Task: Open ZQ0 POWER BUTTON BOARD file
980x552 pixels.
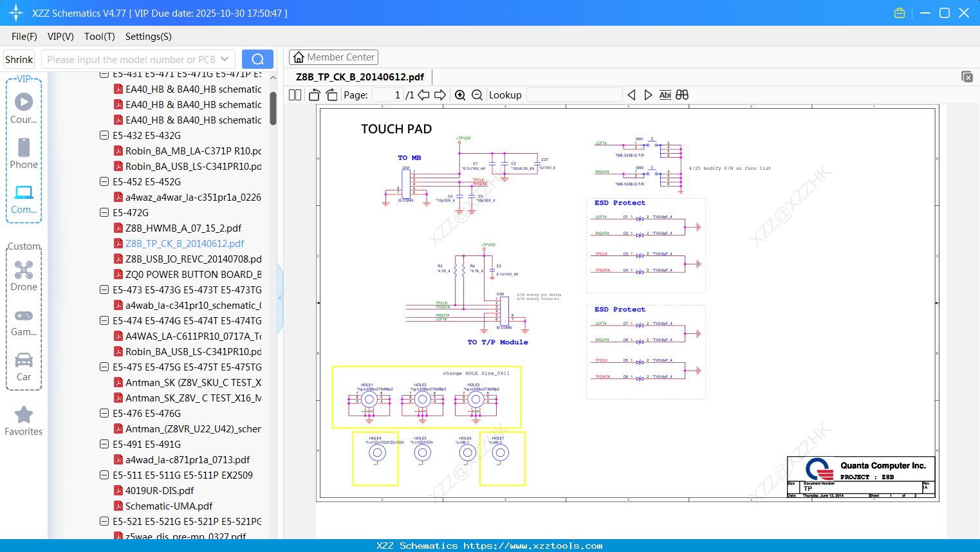Action: 192,274
